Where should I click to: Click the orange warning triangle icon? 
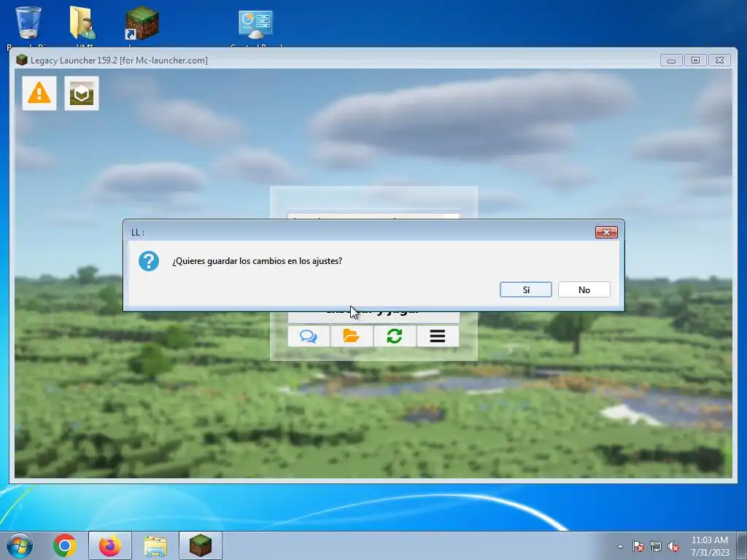pos(39,93)
